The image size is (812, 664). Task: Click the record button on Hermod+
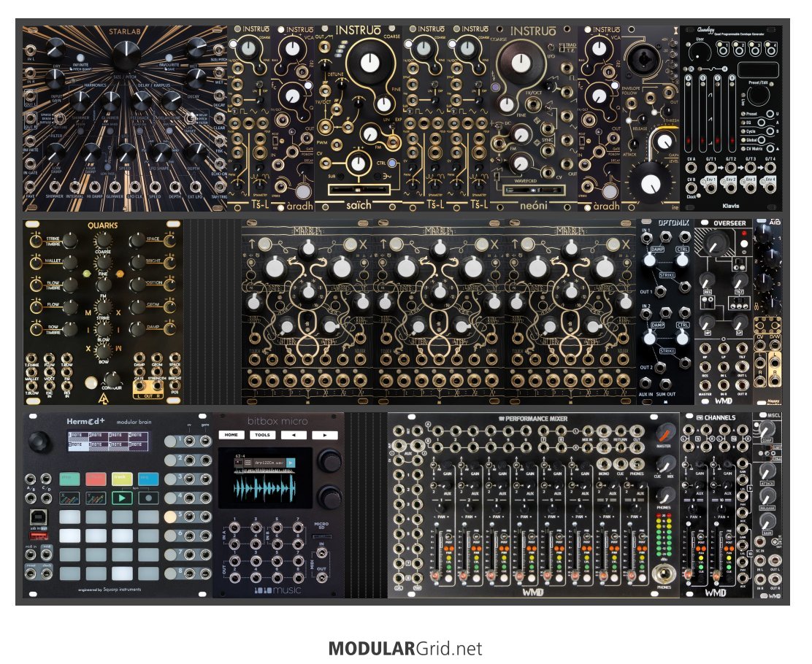click(148, 498)
